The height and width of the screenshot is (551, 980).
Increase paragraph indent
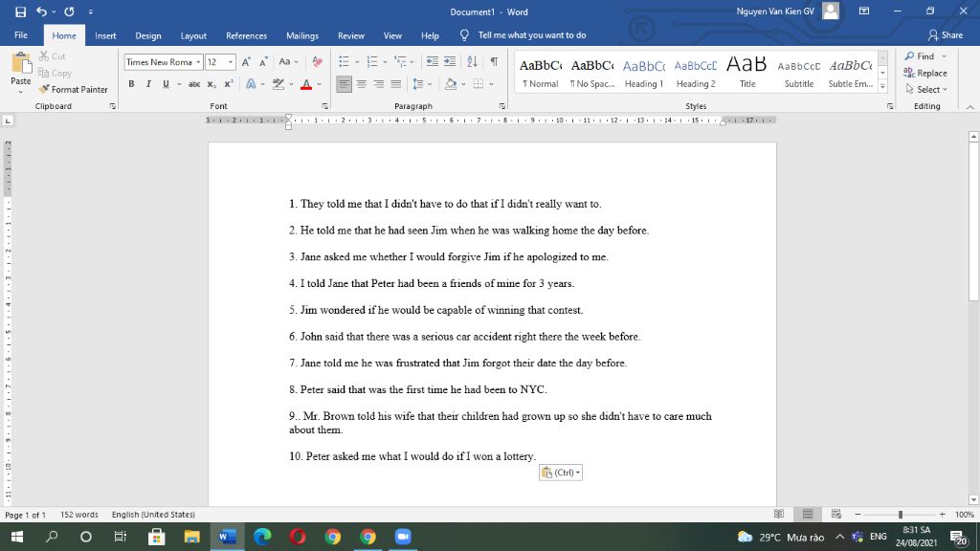[450, 61]
